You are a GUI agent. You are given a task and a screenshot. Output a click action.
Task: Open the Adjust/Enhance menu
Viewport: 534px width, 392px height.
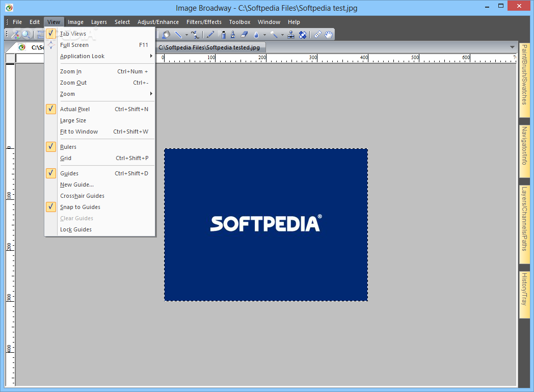pos(158,22)
